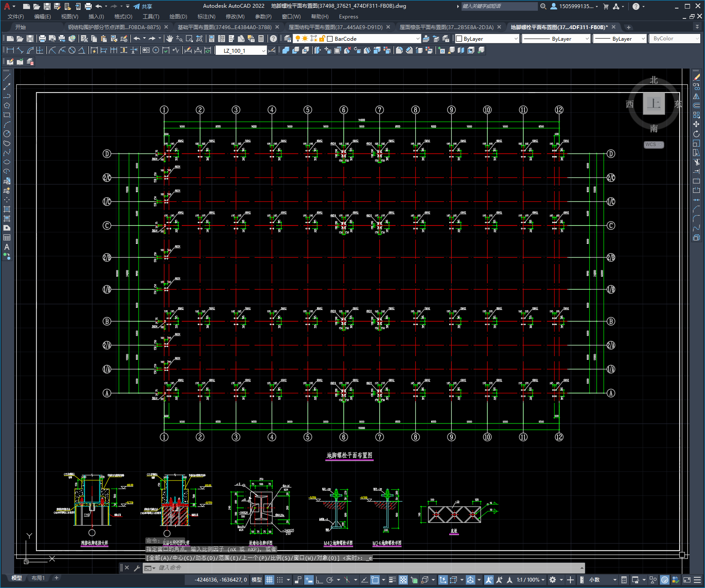The height and width of the screenshot is (588, 705).
Task: Select the Center Mark tool
Action: click(156, 50)
